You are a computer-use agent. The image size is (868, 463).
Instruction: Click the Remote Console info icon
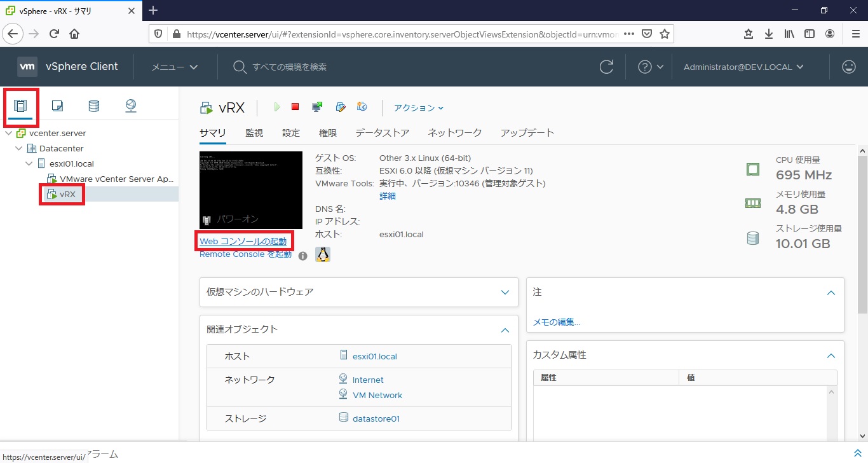pos(303,256)
